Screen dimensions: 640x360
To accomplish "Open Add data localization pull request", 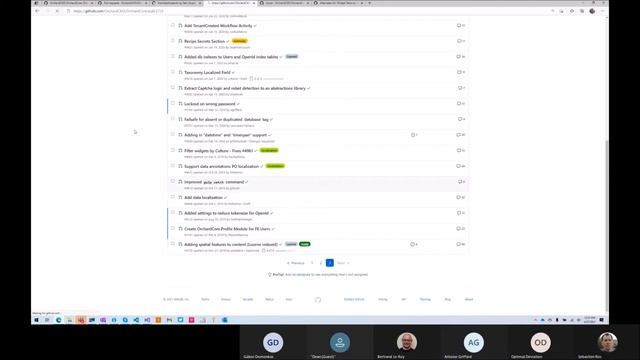I will 203,198.
